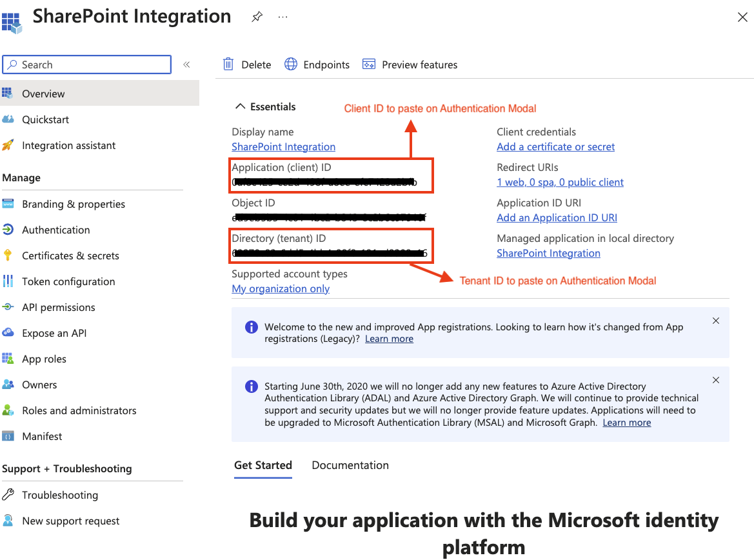754x560 pixels.
Task: Open Integration assistant
Action: point(69,145)
